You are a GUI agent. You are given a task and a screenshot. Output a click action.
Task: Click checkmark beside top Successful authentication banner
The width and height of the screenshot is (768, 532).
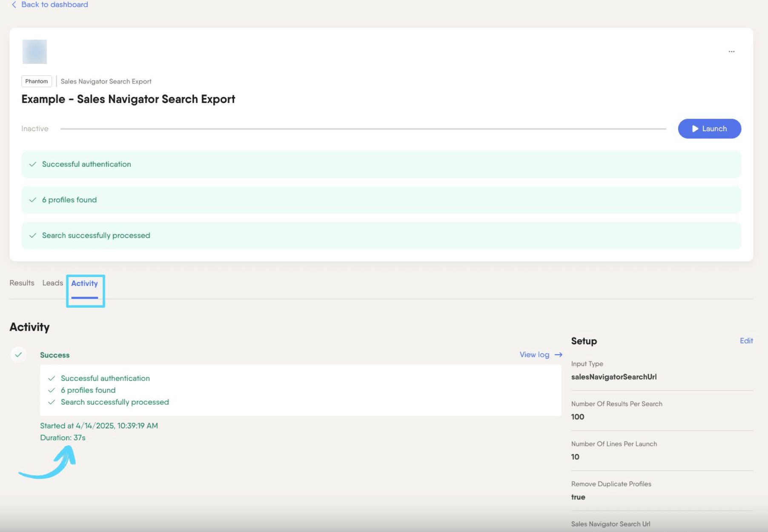coord(32,164)
